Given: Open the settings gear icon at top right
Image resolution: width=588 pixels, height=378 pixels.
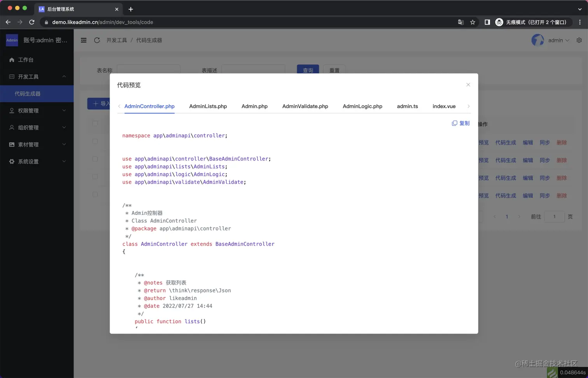Looking at the screenshot, I should coord(579,40).
